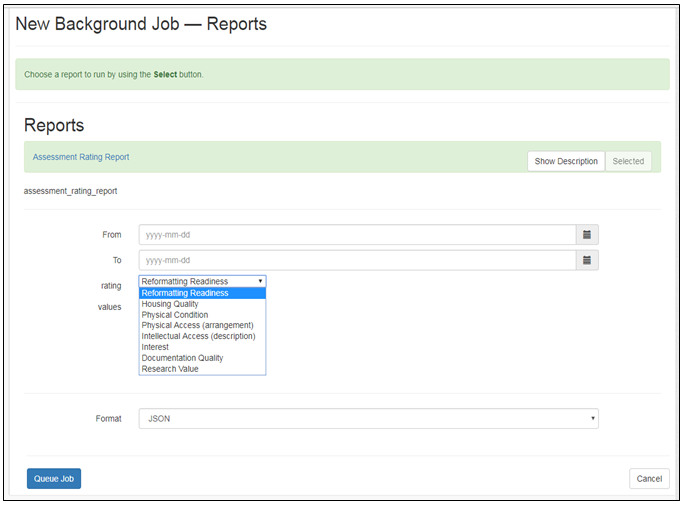The width and height of the screenshot is (687, 506).
Task: Click the From date input field
Action: [357, 235]
